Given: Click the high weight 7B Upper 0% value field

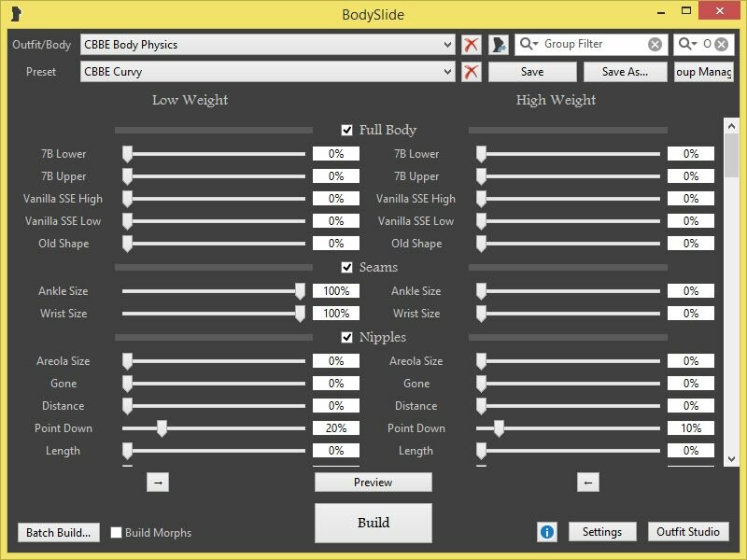Looking at the screenshot, I should tap(691, 176).
